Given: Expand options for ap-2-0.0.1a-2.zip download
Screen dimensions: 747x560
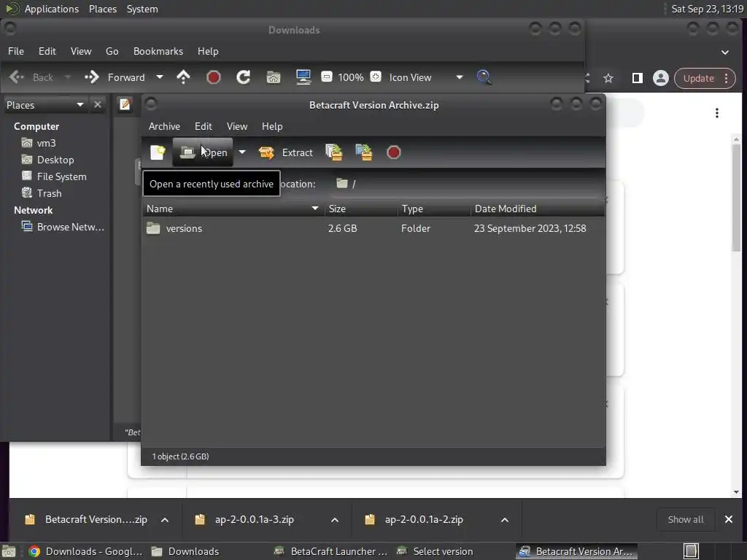Looking at the screenshot, I should (505, 519).
